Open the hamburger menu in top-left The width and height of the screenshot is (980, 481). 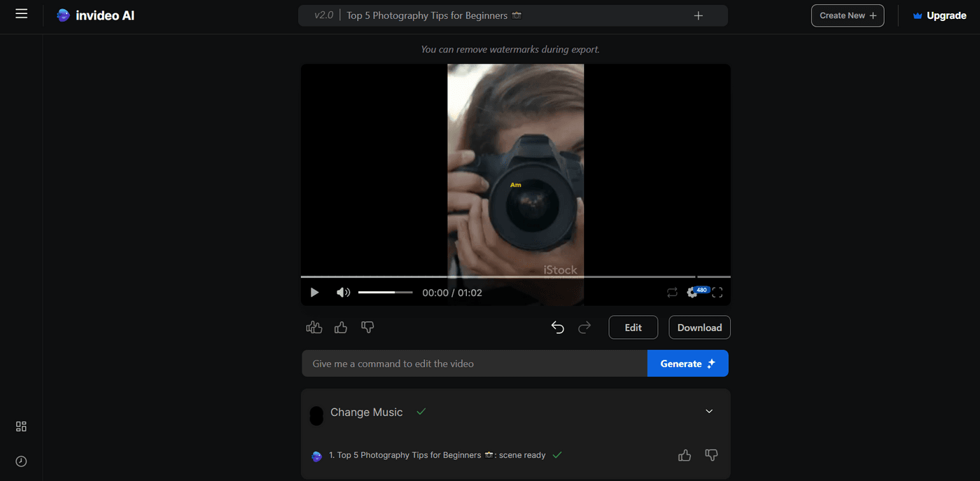click(21, 13)
